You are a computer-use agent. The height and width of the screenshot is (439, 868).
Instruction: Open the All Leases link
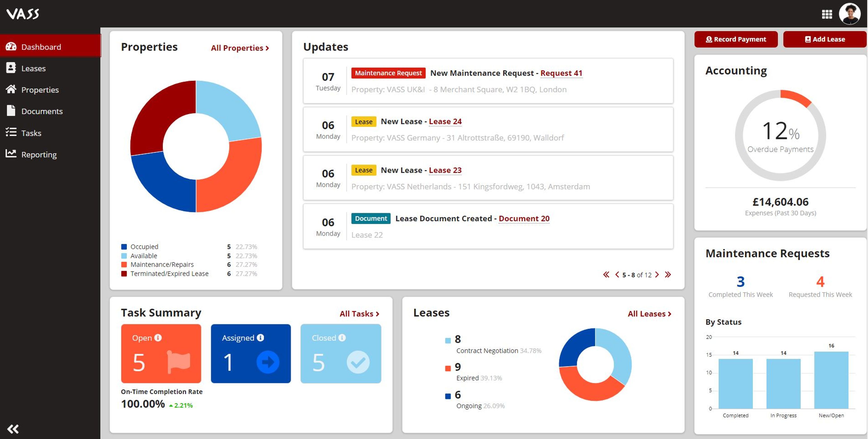click(649, 313)
